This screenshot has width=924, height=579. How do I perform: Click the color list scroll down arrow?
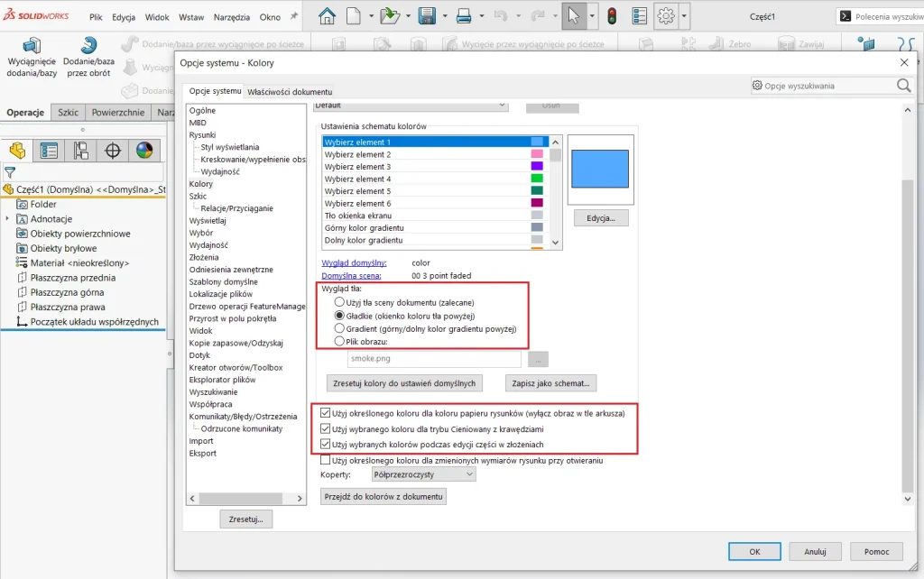tap(555, 243)
